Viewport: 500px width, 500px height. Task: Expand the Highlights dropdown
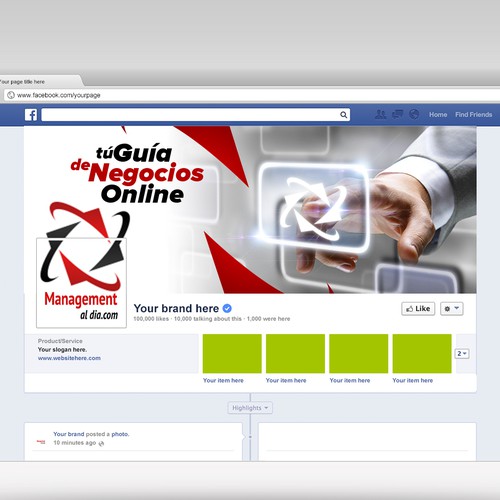(250, 408)
